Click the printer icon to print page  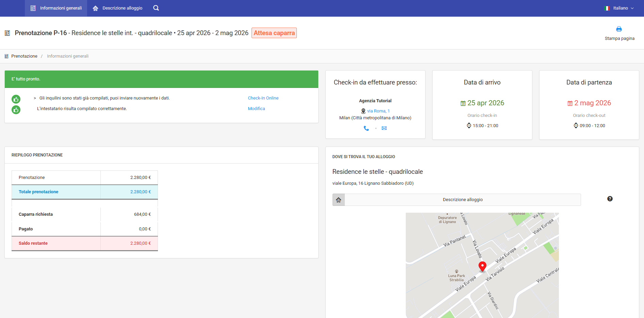(x=619, y=29)
